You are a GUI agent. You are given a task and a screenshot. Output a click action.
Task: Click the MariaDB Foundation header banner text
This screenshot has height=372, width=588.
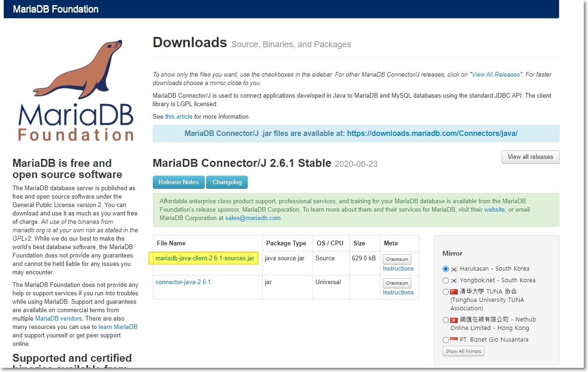(56, 9)
